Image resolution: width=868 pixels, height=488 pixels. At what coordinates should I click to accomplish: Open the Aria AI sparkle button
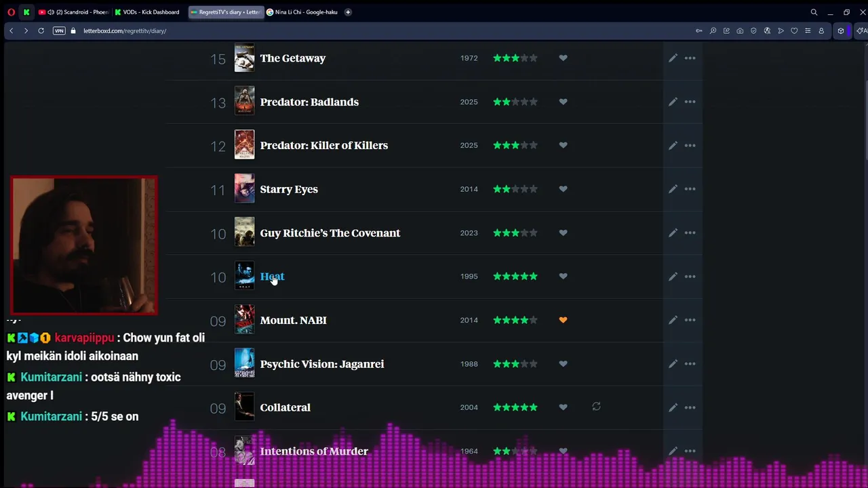click(x=862, y=30)
